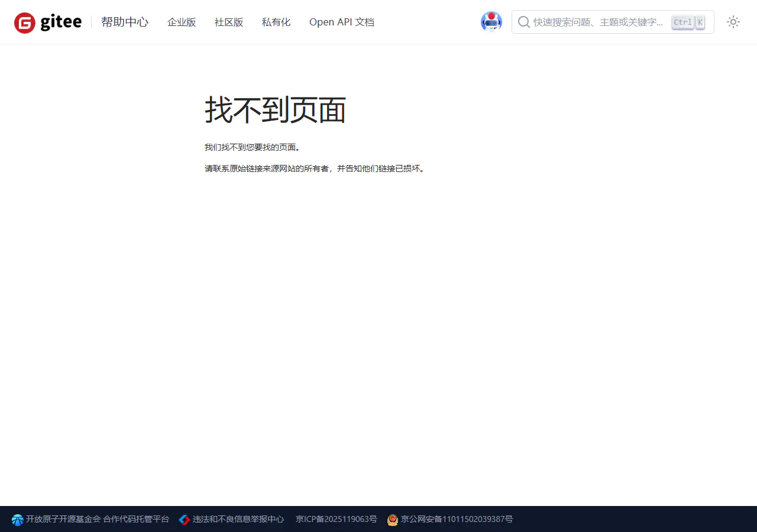Open the 社区版 menu item

coord(229,22)
